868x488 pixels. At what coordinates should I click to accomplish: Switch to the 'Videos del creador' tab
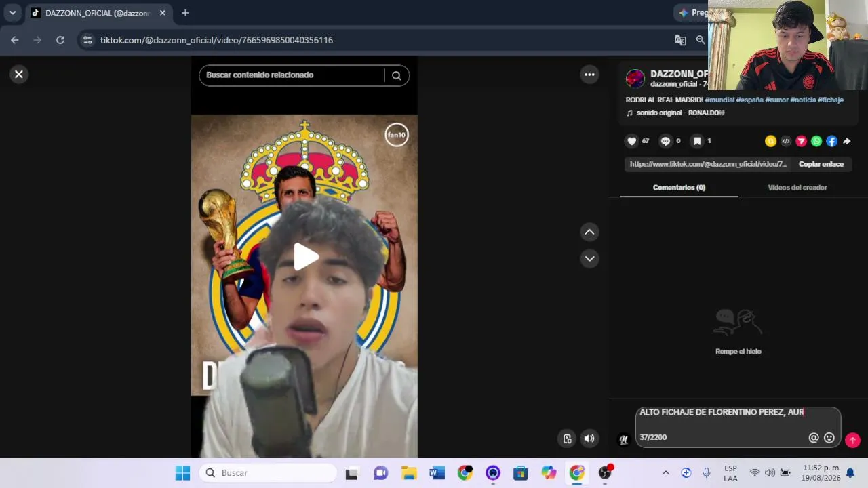click(797, 188)
